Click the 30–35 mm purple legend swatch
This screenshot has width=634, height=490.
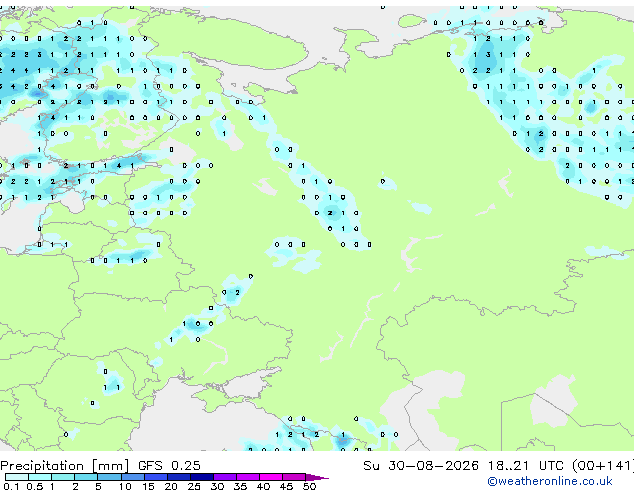click(x=224, y=477)
